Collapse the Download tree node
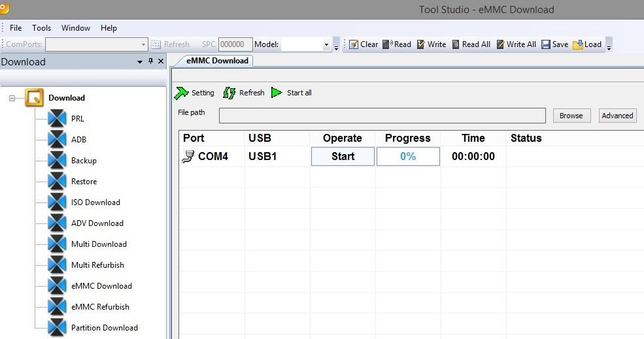Image resolution: width=644 pixels, height=339 pixels. (12, 98)
